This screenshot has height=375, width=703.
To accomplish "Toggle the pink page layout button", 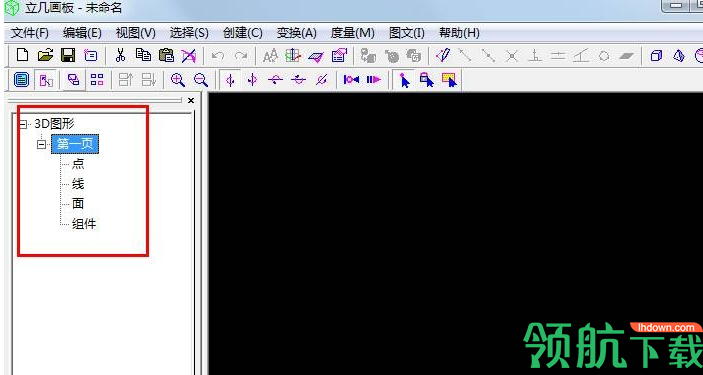I will coord(47,80).
